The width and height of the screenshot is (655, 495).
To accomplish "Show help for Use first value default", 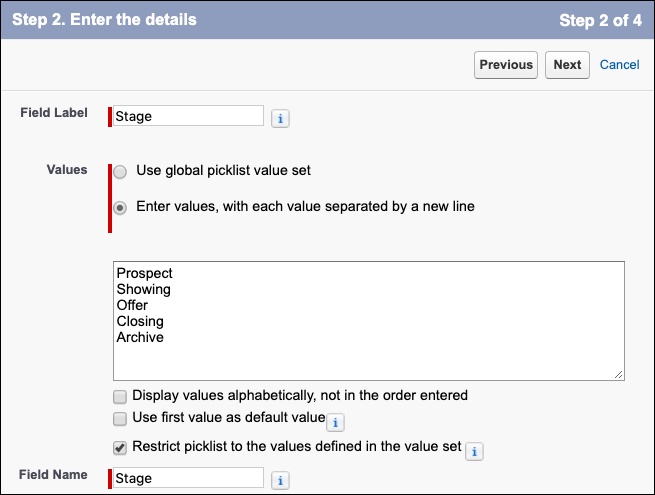I will (x=335, y=423).
